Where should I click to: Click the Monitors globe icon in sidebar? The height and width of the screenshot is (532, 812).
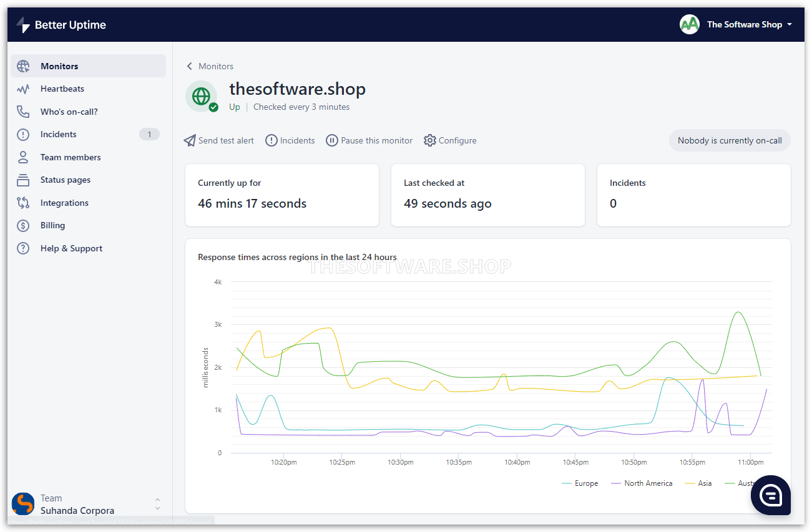coord(23,66)
